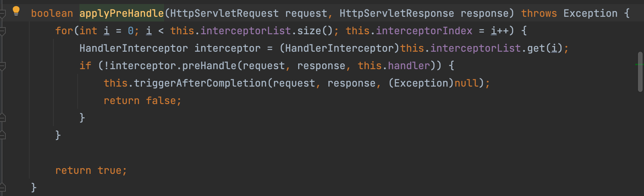
Task: Click the vertical editor scrollbar thumb
Action: (640, 71)
